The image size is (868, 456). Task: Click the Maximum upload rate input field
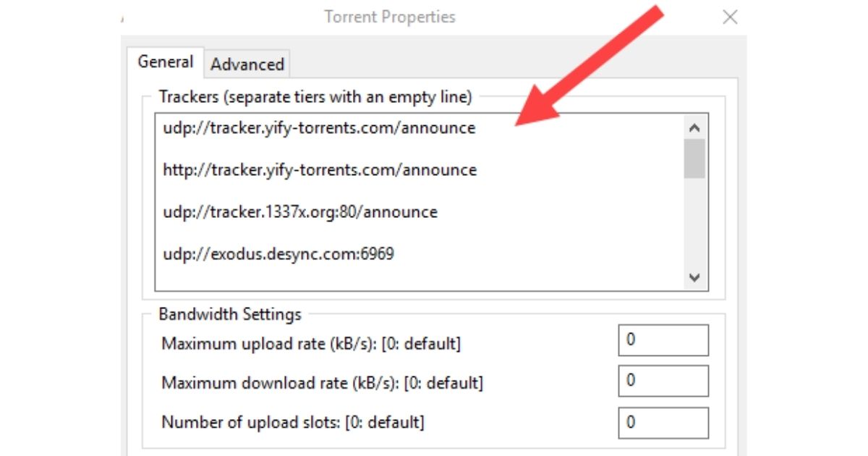663,339
